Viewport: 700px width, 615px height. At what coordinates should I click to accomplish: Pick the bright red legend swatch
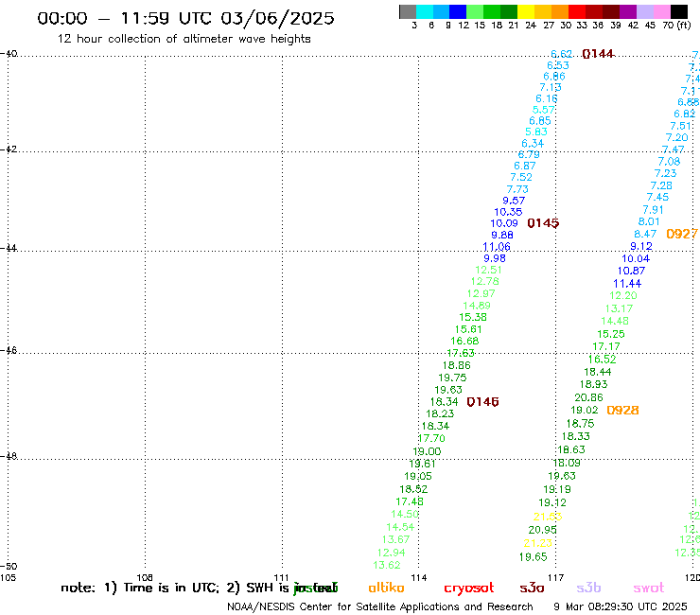tap(576, 11)
